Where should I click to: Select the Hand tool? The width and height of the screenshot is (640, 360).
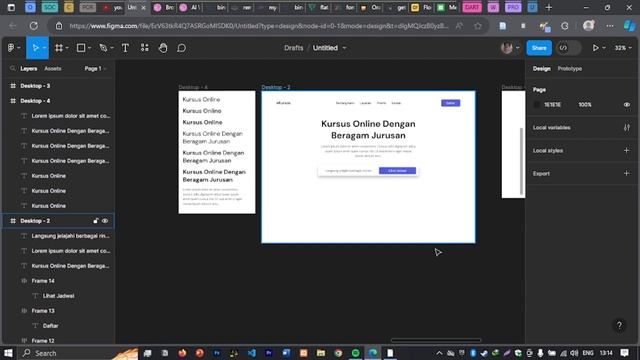[x=163, y=48]
